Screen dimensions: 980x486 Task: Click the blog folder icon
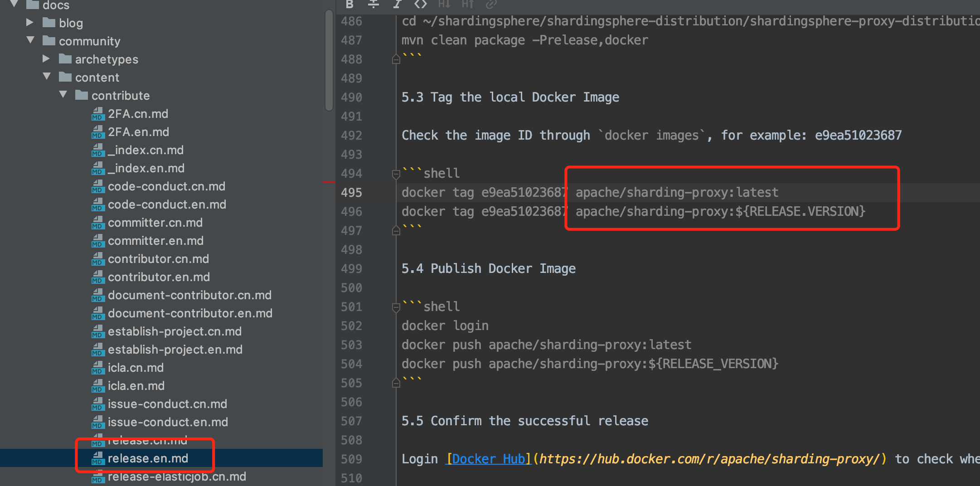(49, 23)
